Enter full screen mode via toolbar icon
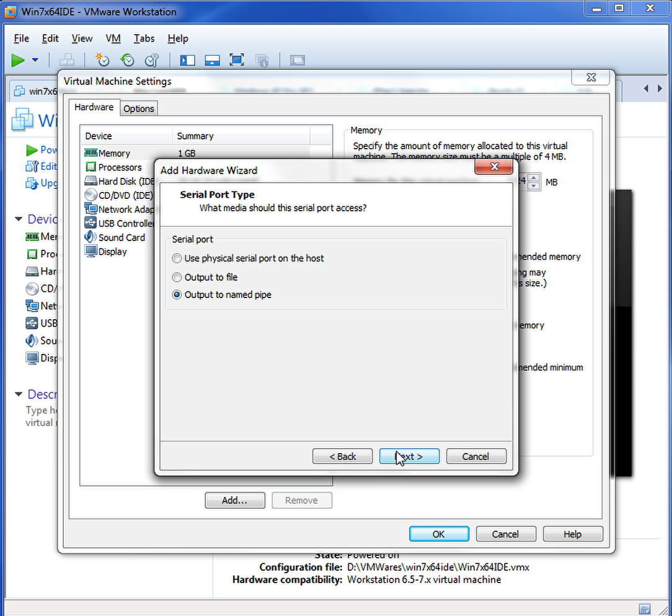 click(x=236, y=60)
